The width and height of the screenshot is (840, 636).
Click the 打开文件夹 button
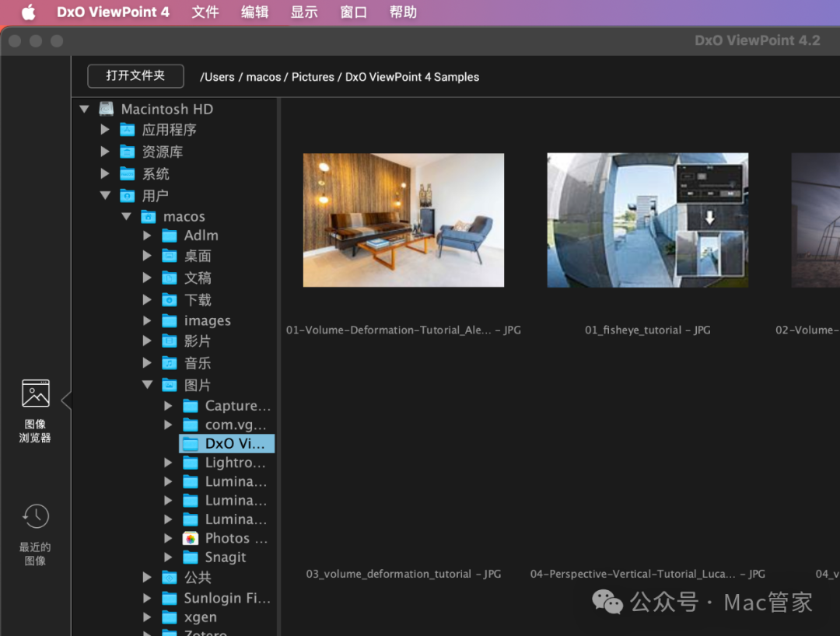point(135,76)
